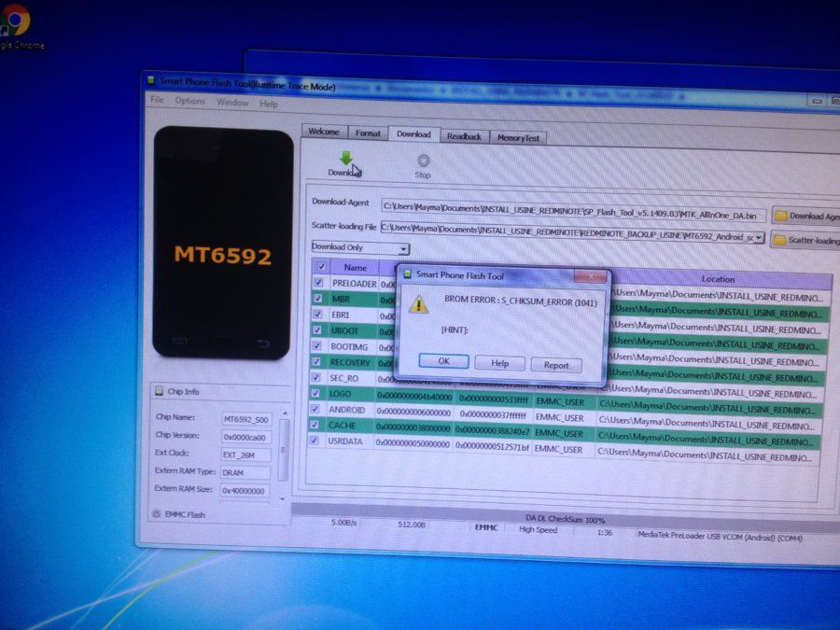Switch to the Format tab

click(x=368, y=133)
